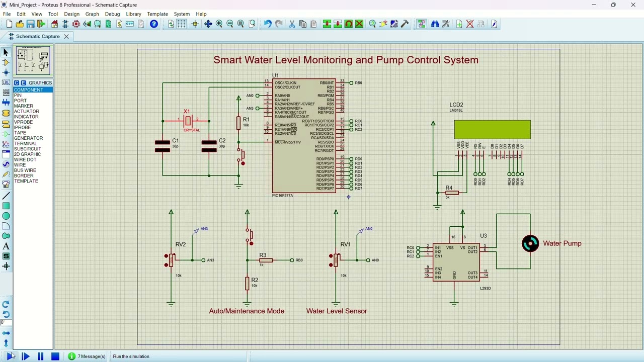Click the New Project icon
Viewport: 644px width, 362px height.
(9, 24)
